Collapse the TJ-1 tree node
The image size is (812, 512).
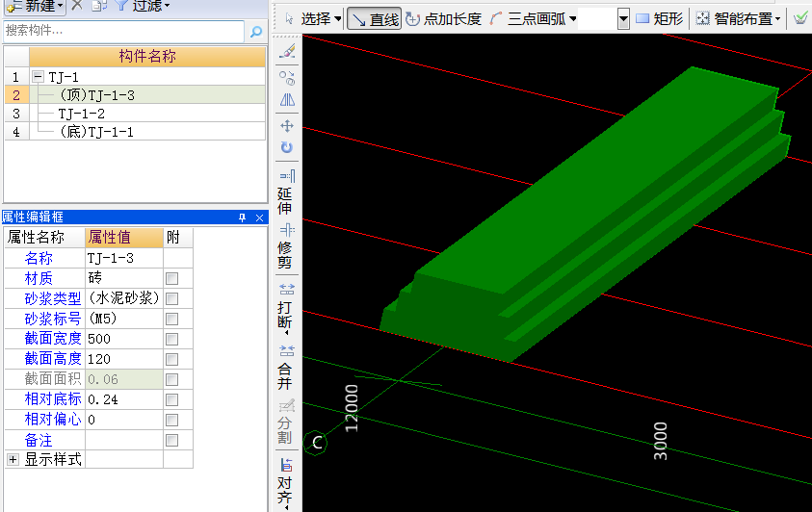(38, 77)
